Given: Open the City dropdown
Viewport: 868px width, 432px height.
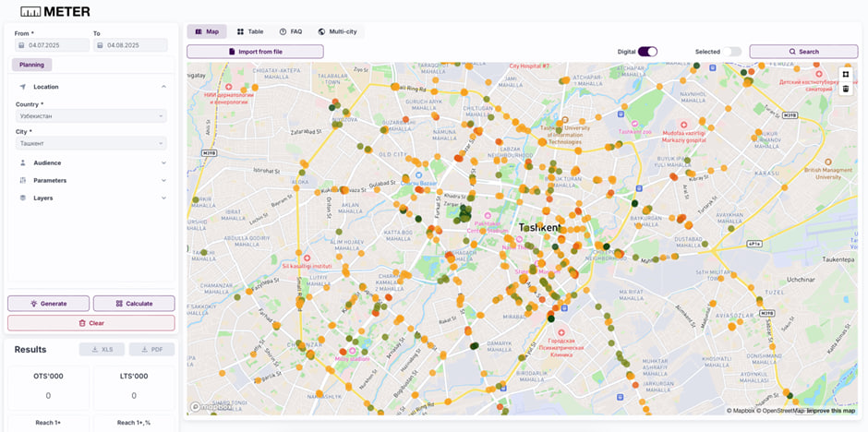Looking at the screenshot, I should coord(90,144).
